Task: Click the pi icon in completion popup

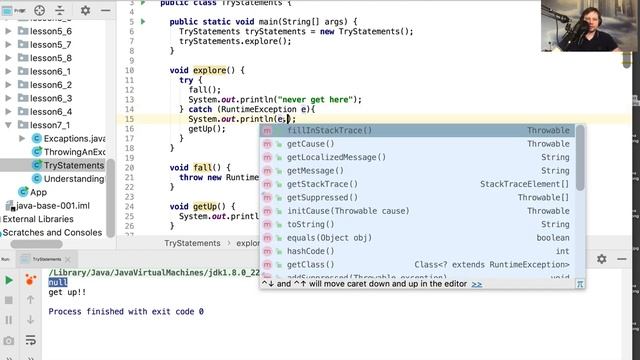Action: (x=580, y=284)
